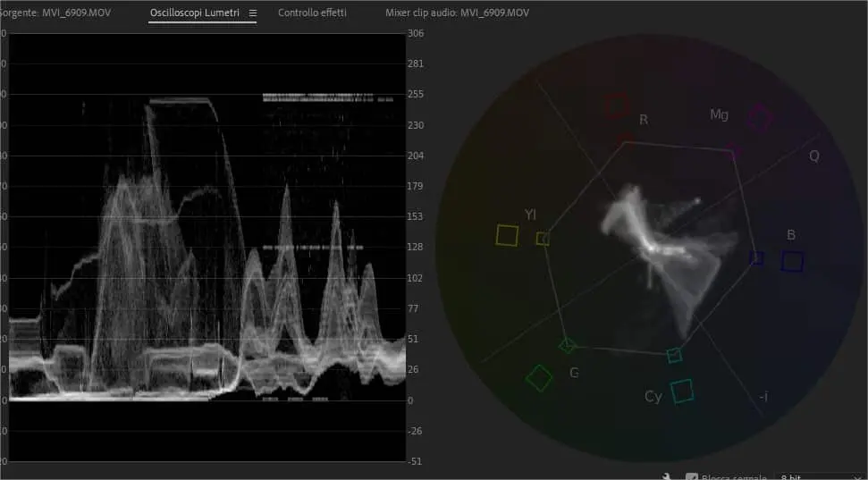The height and width of the screenshot is (480, 868).
Task: Toggle the Blocca segnale checkbox
Action: (691, 476)
